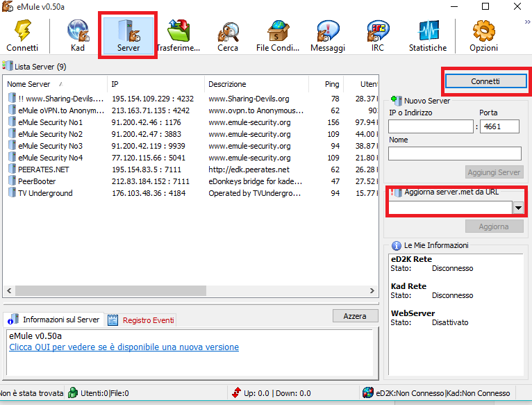
Task: Sort list by IP column header
Action: [x=156, y=84]
